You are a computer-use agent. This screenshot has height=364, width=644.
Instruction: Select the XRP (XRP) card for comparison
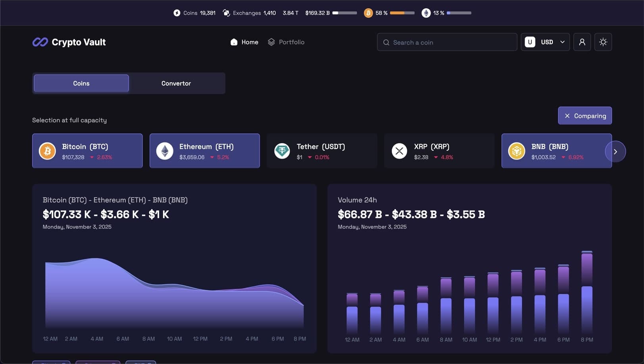439,151
